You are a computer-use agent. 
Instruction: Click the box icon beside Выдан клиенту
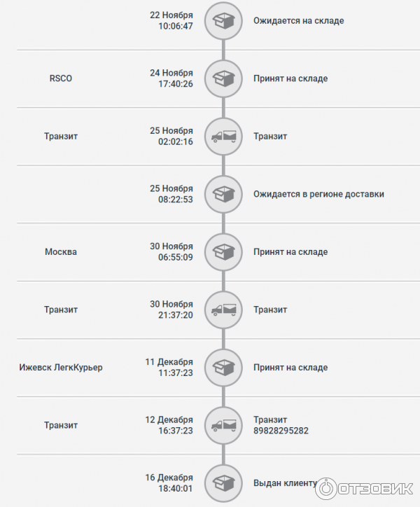point(223,483)
